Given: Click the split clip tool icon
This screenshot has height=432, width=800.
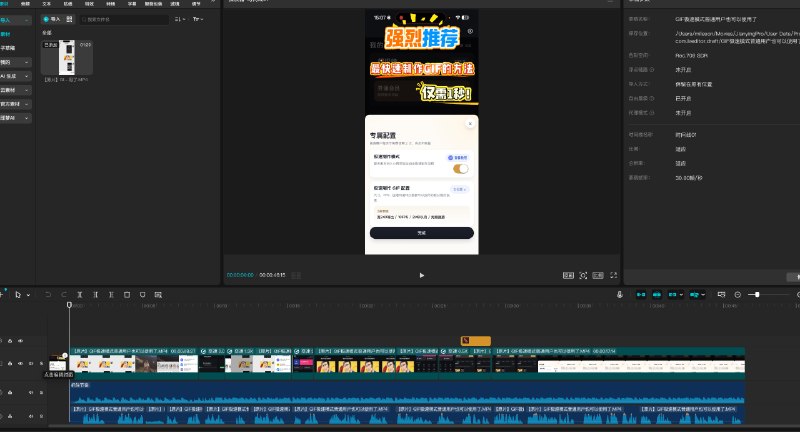Looking at the screenshot, I should pos(79,295).
